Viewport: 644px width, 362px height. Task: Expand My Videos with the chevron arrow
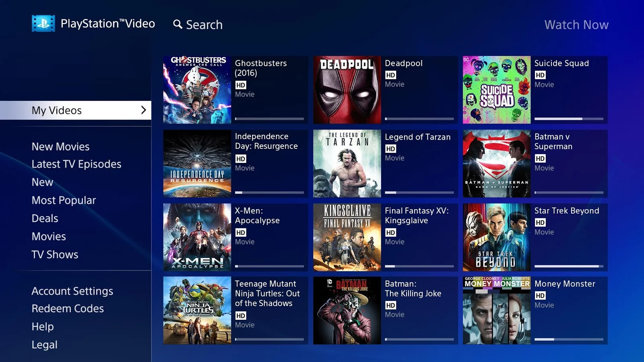[x=143, y=110]
